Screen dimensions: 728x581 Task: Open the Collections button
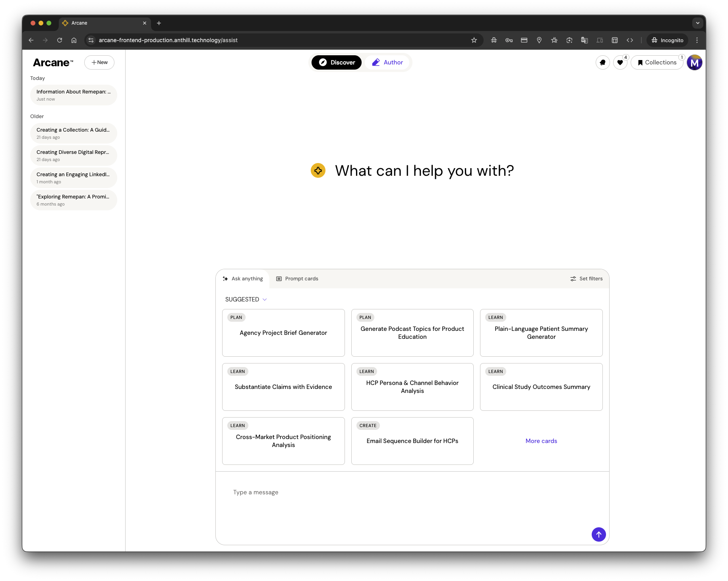point(656,62)
